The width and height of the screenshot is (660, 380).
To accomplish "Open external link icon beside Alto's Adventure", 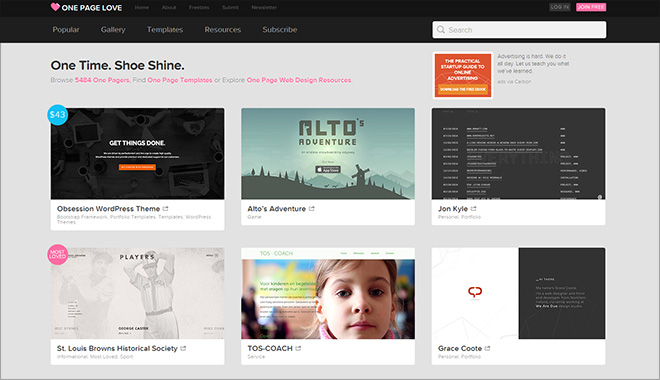I will click(x=311, y=208).
